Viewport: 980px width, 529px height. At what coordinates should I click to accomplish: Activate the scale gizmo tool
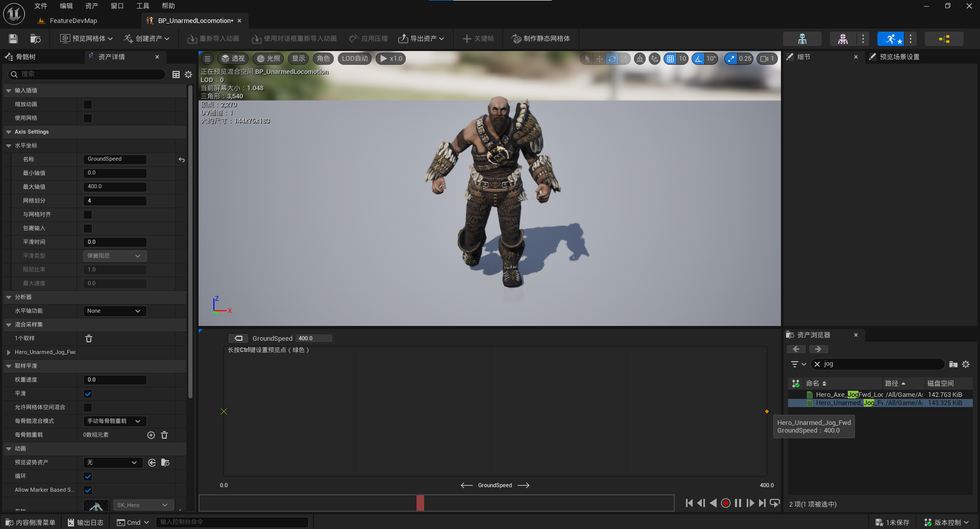click(624, 59)
